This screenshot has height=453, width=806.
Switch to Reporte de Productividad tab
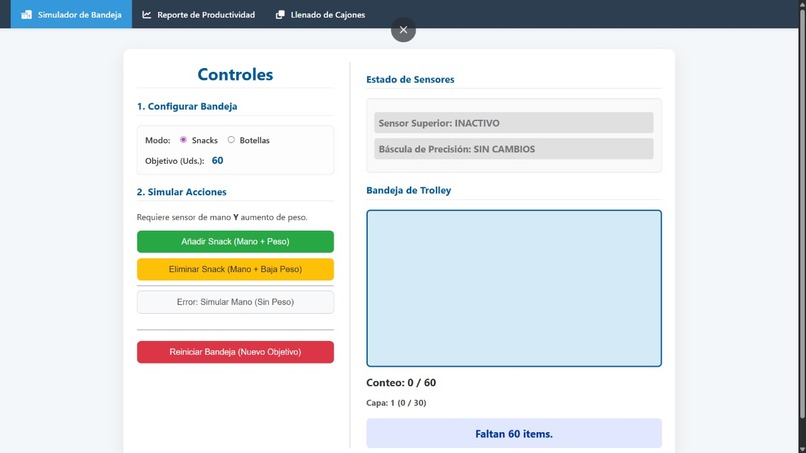coord(198,14)
